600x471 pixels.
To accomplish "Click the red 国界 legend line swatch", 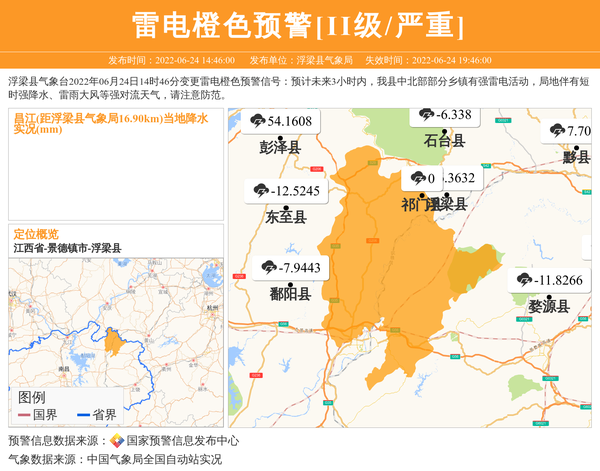I will (x=24, y=415).
